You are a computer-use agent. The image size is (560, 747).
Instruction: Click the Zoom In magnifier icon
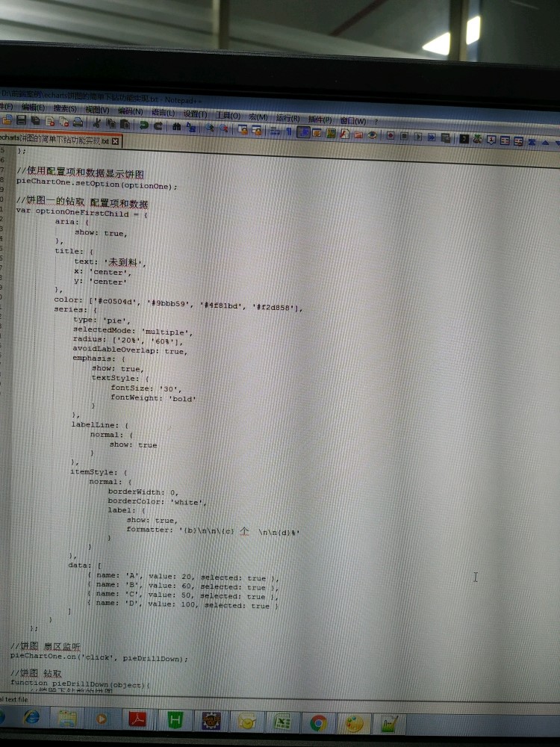click(210, 128)
